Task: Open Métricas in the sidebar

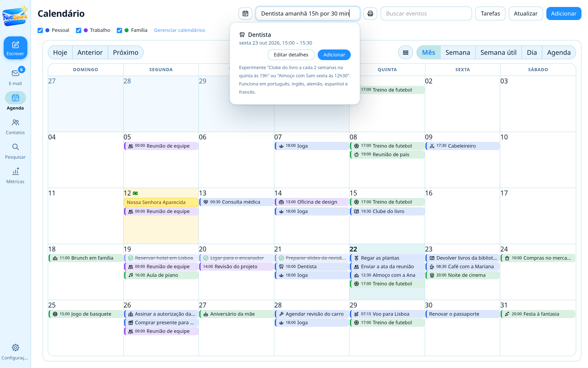Action: 15,176
